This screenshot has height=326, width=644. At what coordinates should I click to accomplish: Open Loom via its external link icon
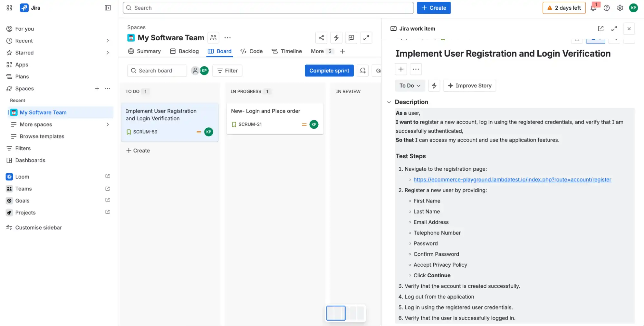tap(108, 176)
